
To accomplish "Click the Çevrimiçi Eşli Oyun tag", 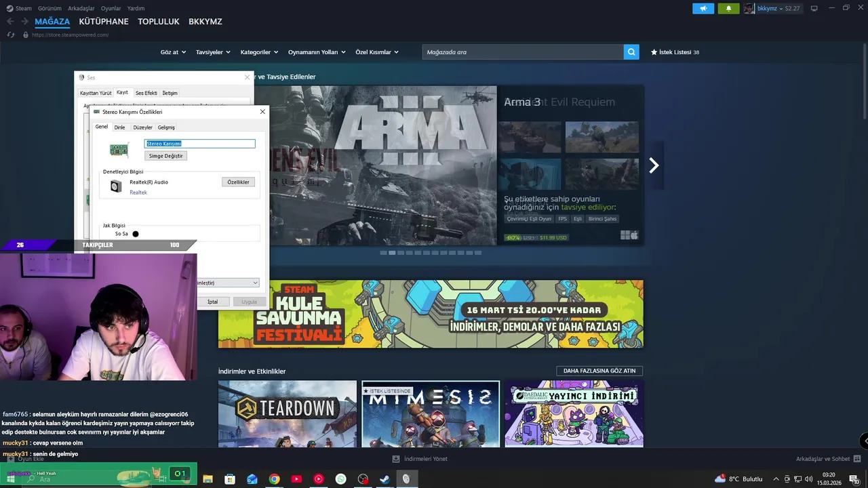I will (x=528, y=219).
